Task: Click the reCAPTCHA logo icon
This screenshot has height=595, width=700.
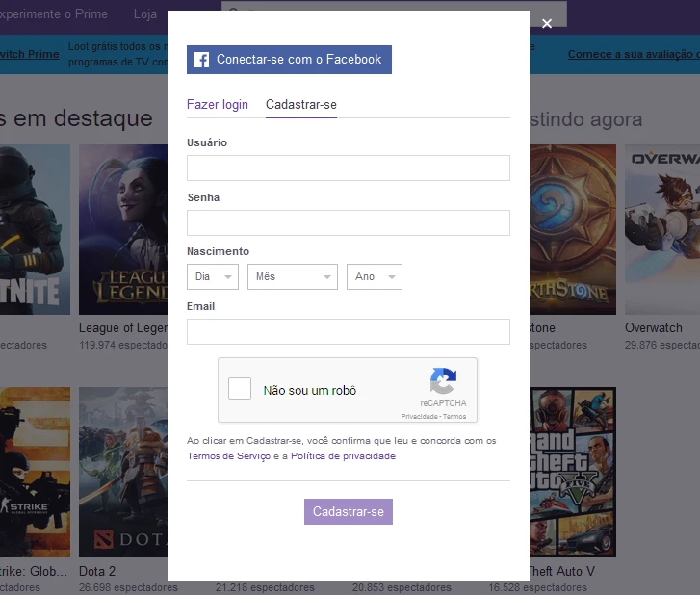Action: [x=443, y=380]
